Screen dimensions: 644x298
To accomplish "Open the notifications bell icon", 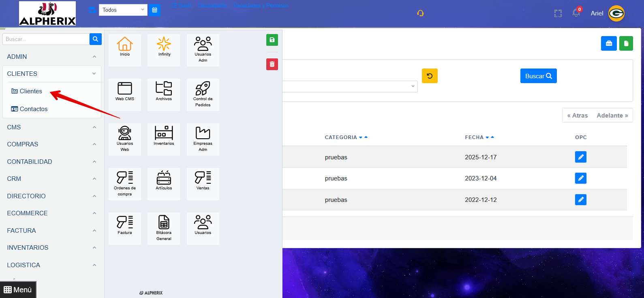I will [576, 13].
